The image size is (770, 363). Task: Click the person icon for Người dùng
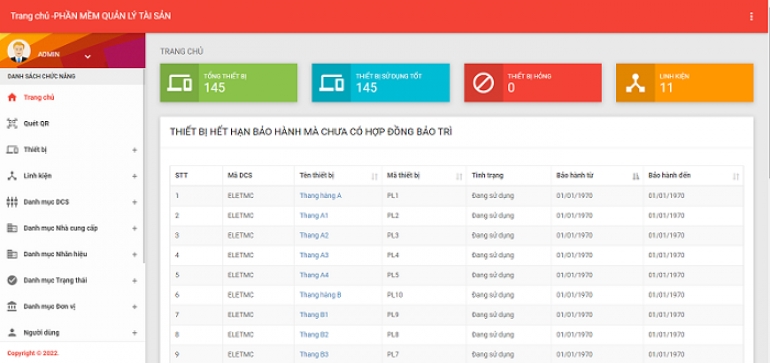[x=12, y=333]
